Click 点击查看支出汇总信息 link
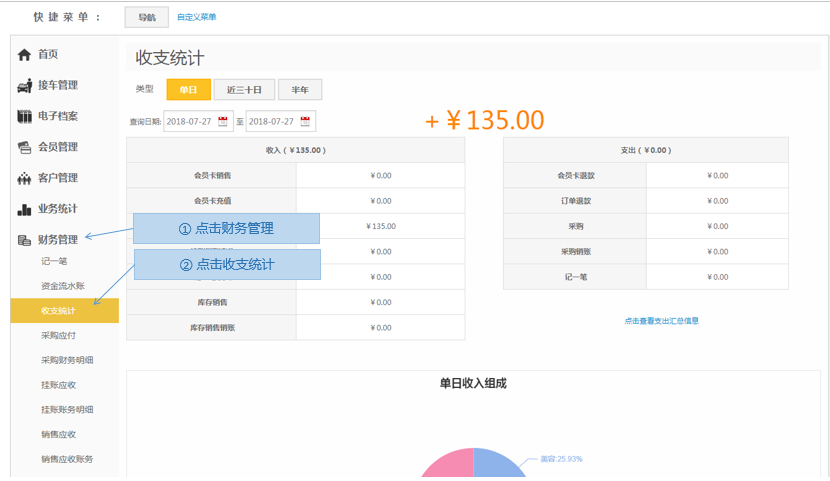The width and height of the screenshot is (830, 481). [661, 321]
